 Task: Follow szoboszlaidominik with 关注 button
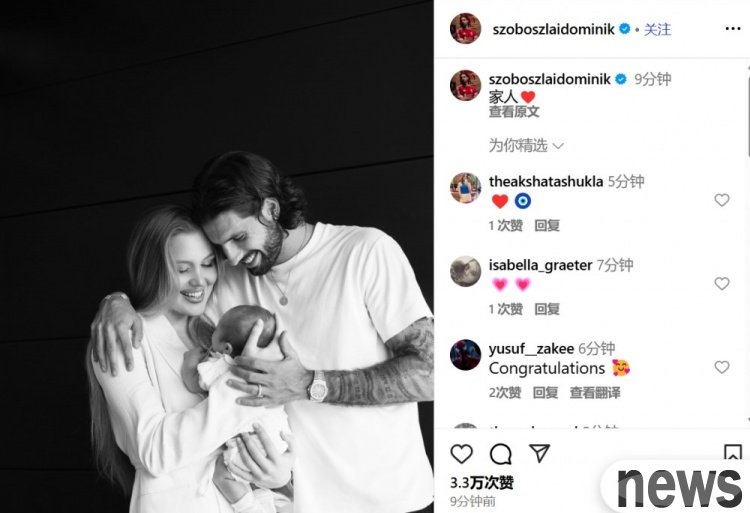tap(657, 30)
